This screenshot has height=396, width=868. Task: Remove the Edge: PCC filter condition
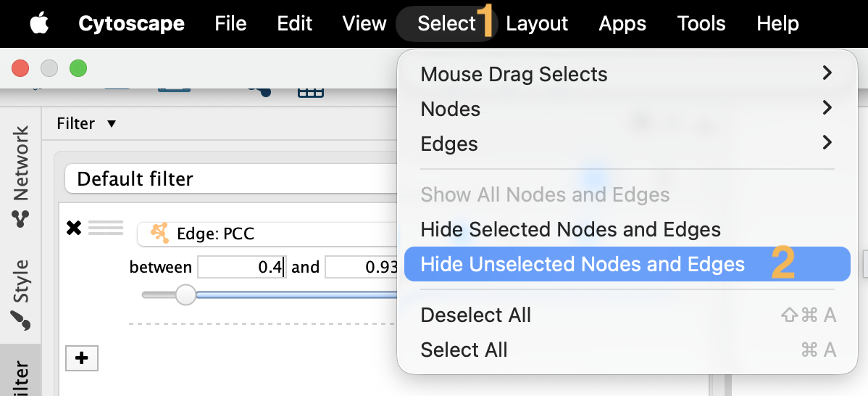tap(73, 229)
